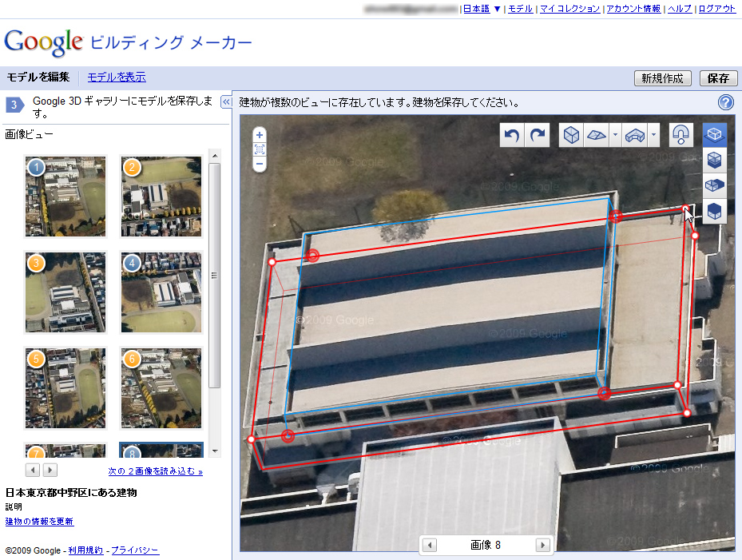Select the L-shaped building block tool
Viewport: 742px width, 560px height.
[x=634, y=134]
